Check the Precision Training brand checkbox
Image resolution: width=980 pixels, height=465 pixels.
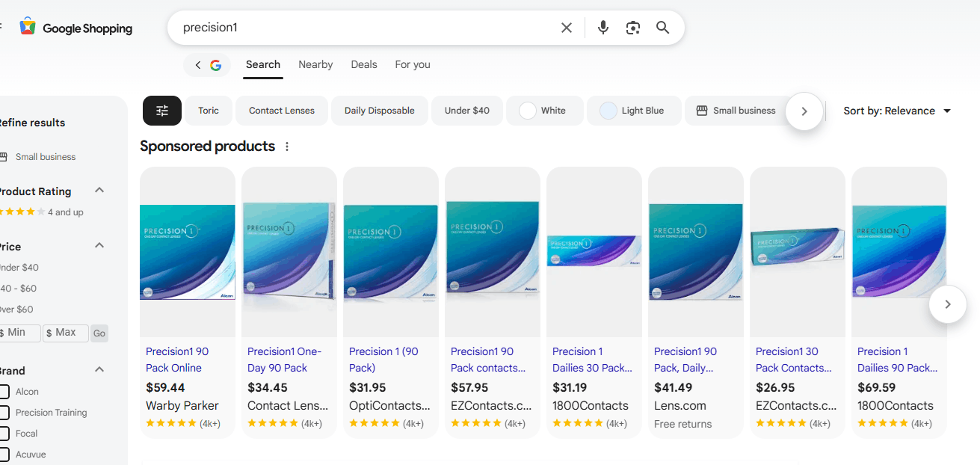[4, 413]
